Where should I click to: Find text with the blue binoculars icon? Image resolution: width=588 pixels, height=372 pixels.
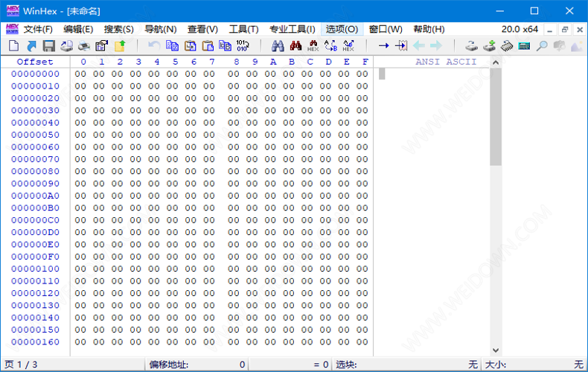click(x=278, y=45)
